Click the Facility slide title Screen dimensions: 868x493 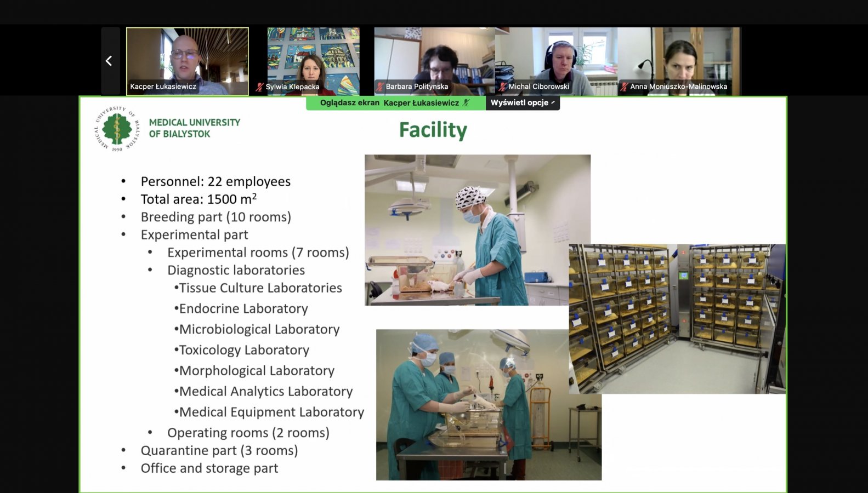pyautogui.click(x=433, y=130)
